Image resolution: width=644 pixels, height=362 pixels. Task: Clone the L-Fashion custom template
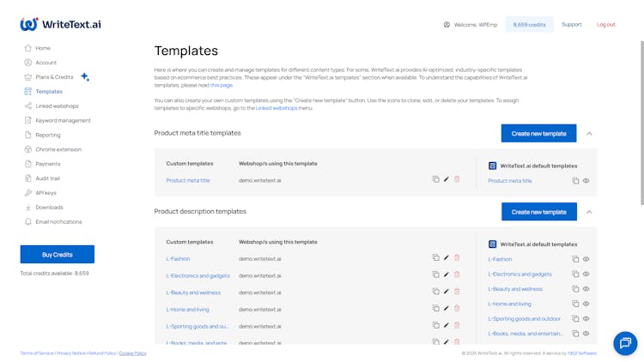tap(436, 257)
